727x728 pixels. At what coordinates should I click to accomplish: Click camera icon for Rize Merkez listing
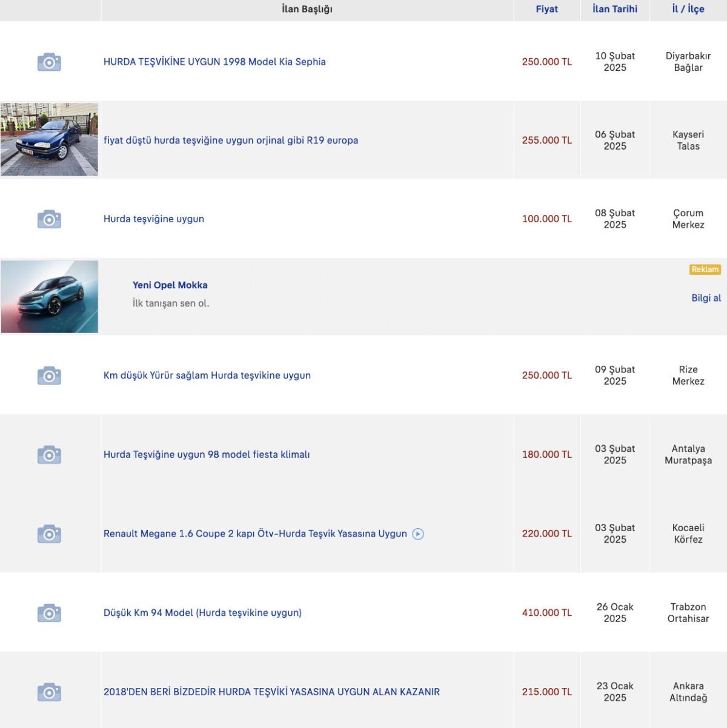pyautogui.click(x=49, y=376)
